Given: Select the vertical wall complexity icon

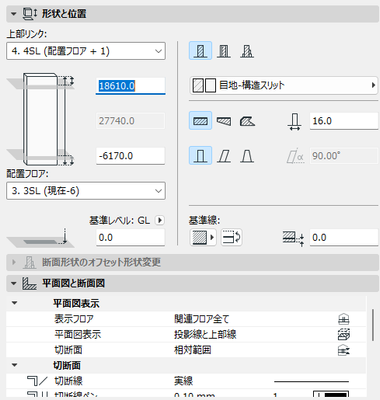Looking at the screenshot, I should click(200, 156).
